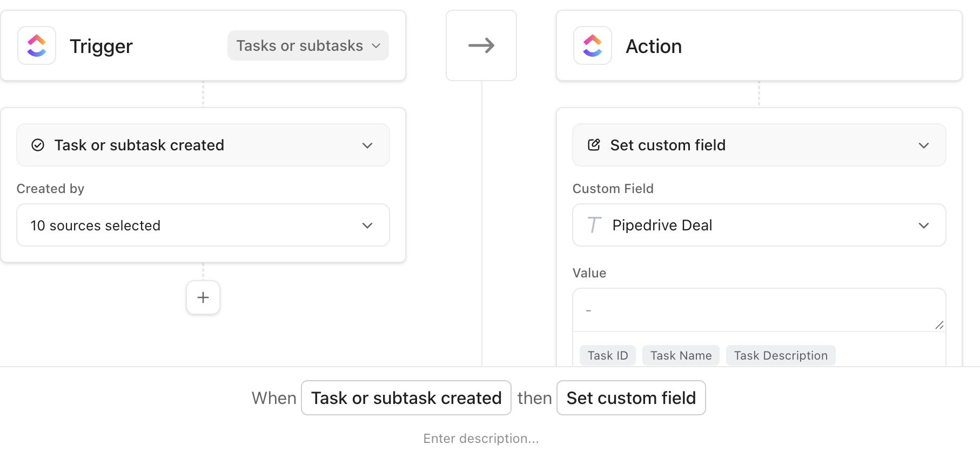Click the Task or subtask created summary pill
This screenshot has width=980, height=464.
(x=406, y=398)
